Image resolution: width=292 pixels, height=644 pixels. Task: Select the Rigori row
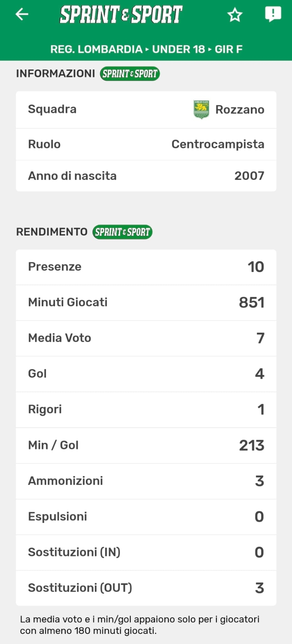coord(146,410)
